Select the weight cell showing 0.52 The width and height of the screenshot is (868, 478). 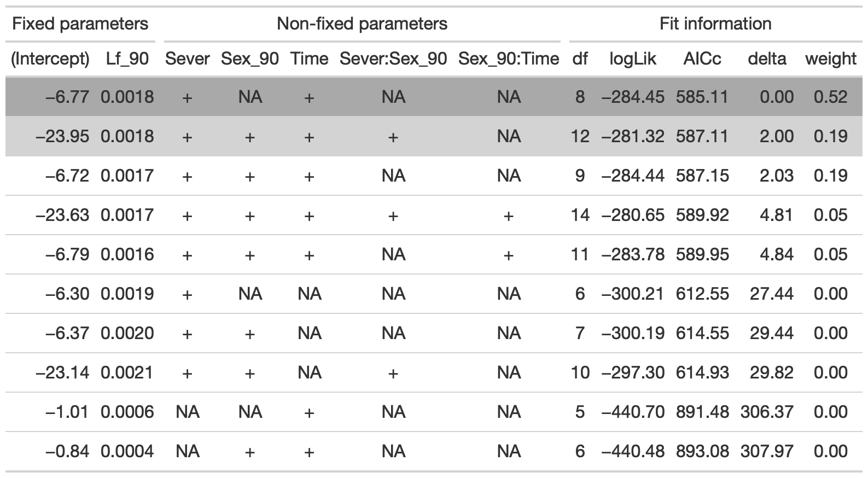(x=830, y=97)
